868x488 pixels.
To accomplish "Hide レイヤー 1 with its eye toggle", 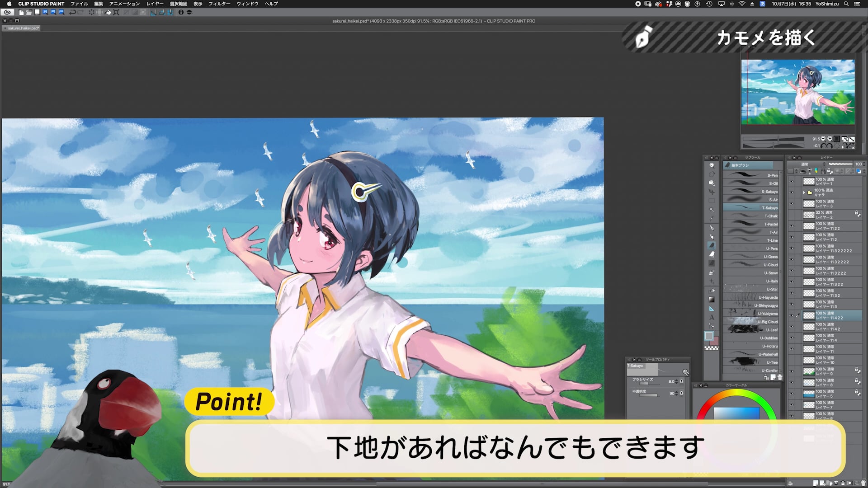I will (791, 181).
